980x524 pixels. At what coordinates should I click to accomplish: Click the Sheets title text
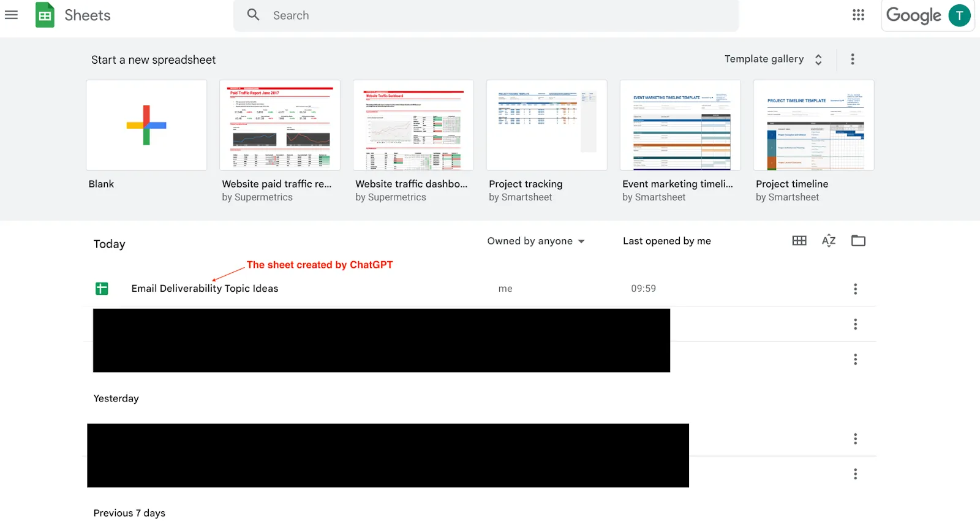click(88, 15)
